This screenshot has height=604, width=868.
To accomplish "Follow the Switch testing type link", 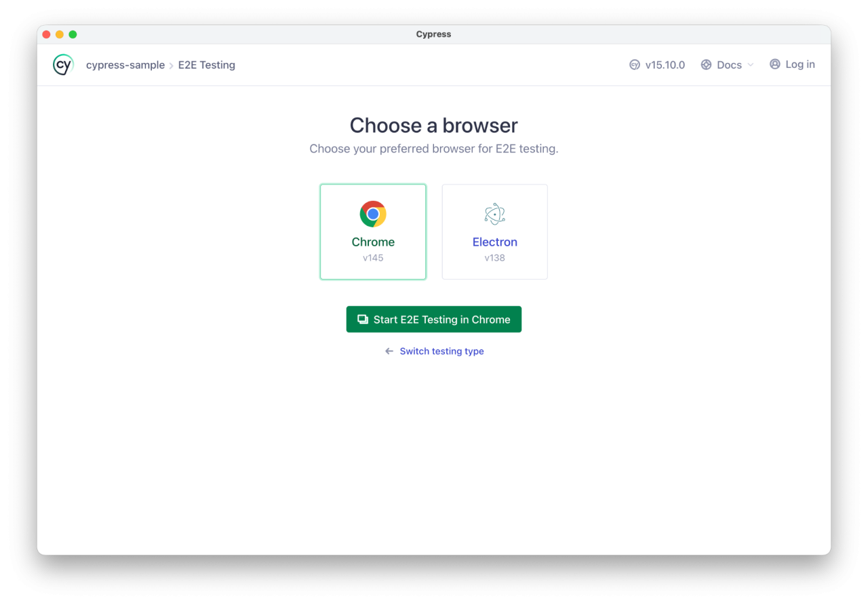I will 441,352.
